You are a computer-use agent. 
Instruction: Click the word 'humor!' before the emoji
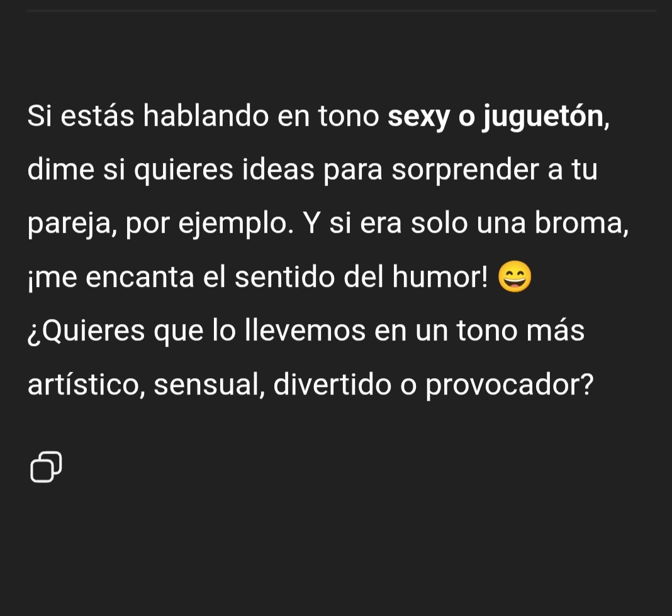click(440, 277)
